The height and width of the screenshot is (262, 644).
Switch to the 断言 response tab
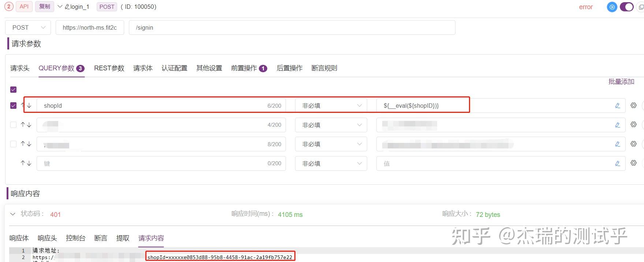pyautogui.click(x=101, y=238)
